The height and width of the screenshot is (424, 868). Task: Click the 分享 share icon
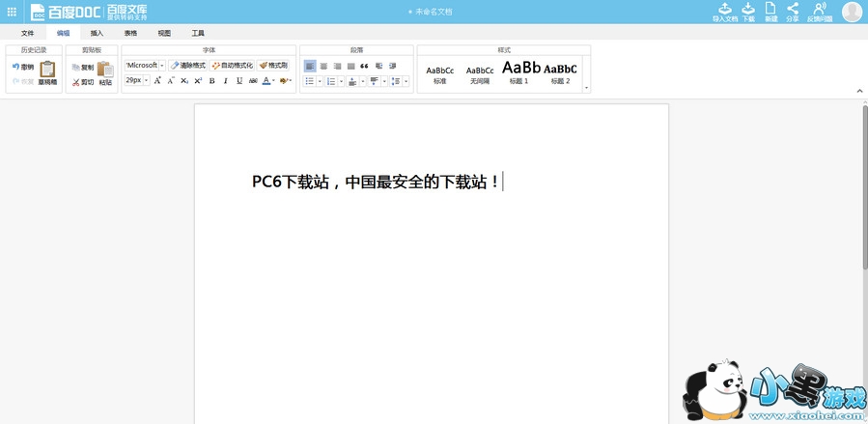point(793,12)
